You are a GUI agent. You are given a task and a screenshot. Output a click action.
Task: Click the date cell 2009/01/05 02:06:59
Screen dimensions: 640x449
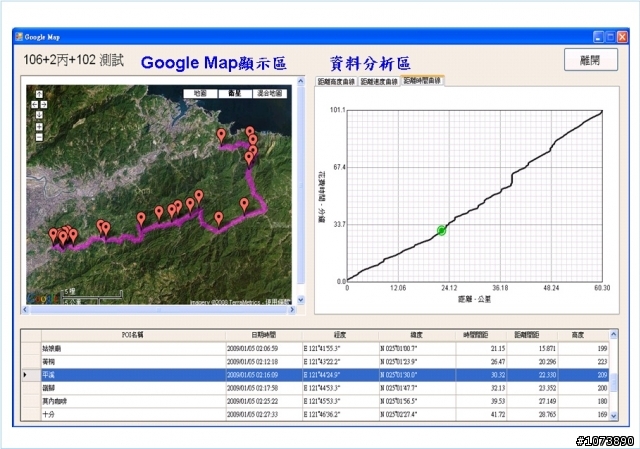264,349
